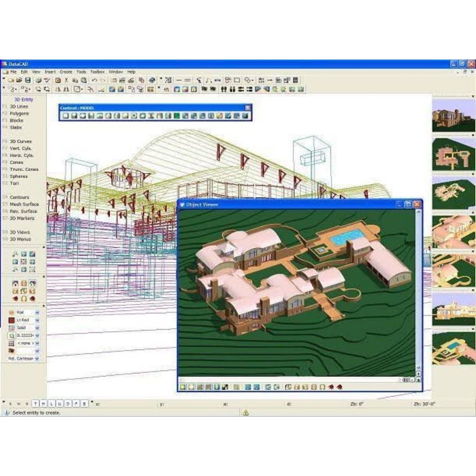Open the empty dropdown below <none>
The image size is (476, 476).
37,351
